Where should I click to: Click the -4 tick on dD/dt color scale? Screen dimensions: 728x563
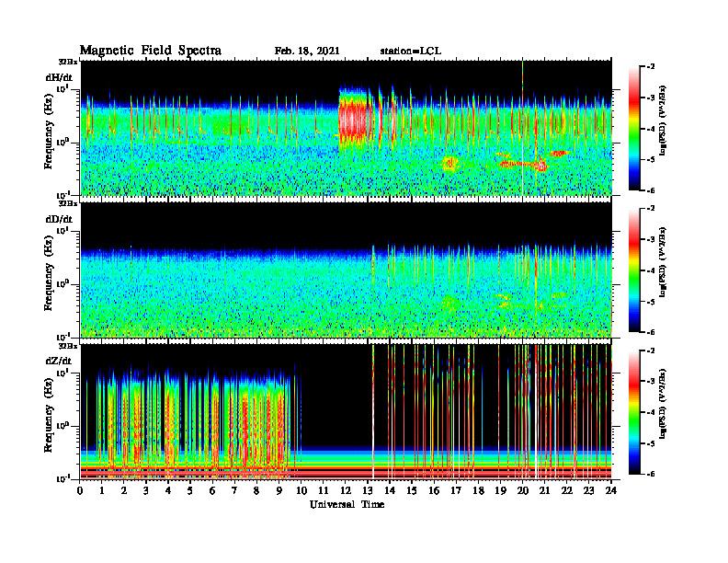[x=651, y=270]
